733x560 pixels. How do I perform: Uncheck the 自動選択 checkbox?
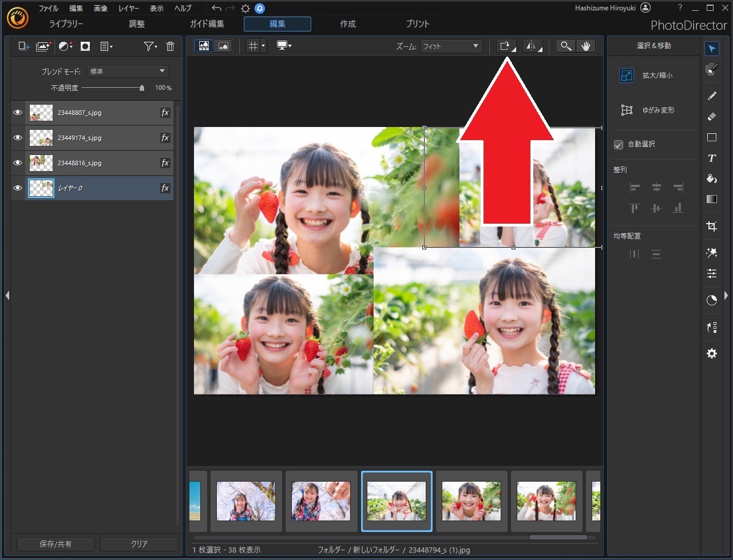[618, 145]
